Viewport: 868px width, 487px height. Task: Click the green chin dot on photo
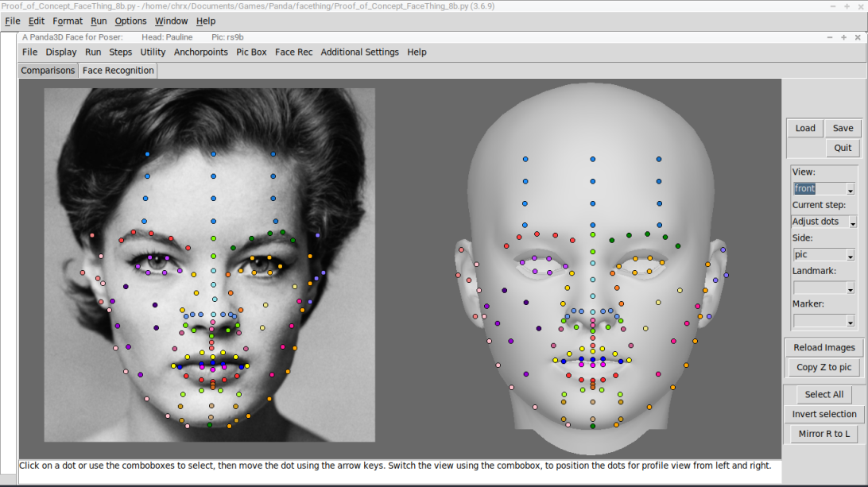coord(209,425)
